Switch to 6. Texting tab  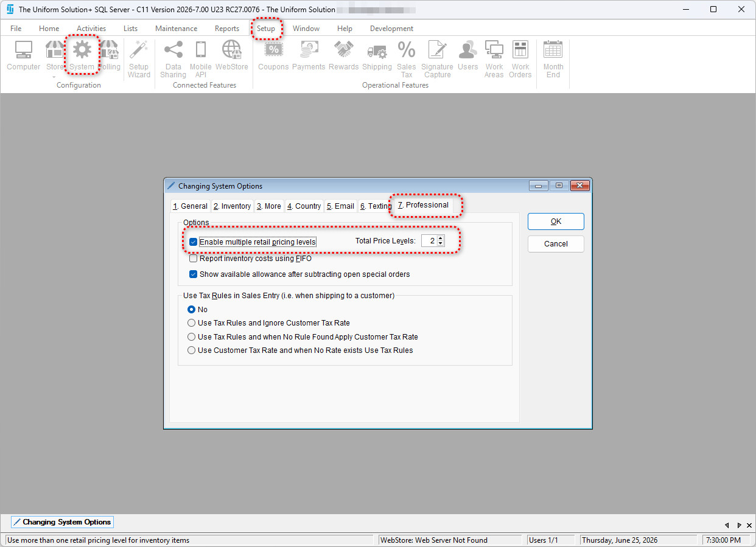[375, 206]
